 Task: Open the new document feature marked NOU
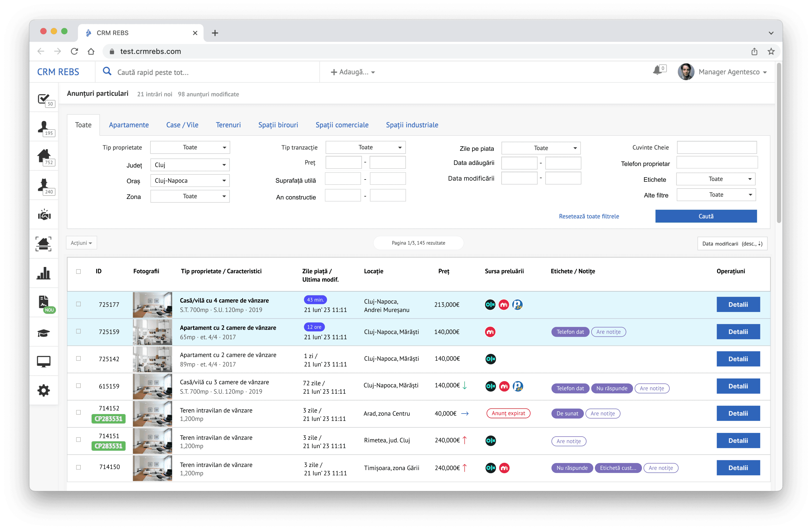coord(44,302)
